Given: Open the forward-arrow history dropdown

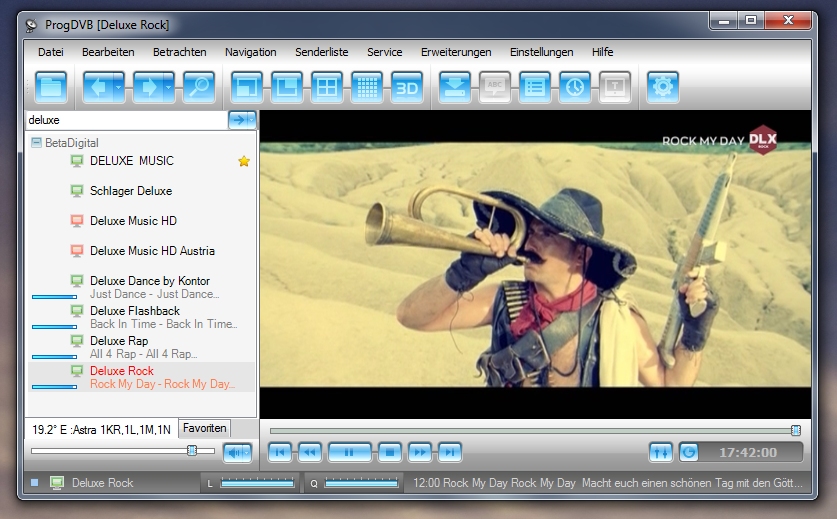Looking at the screenshot, I should click(x=169, y=87).
